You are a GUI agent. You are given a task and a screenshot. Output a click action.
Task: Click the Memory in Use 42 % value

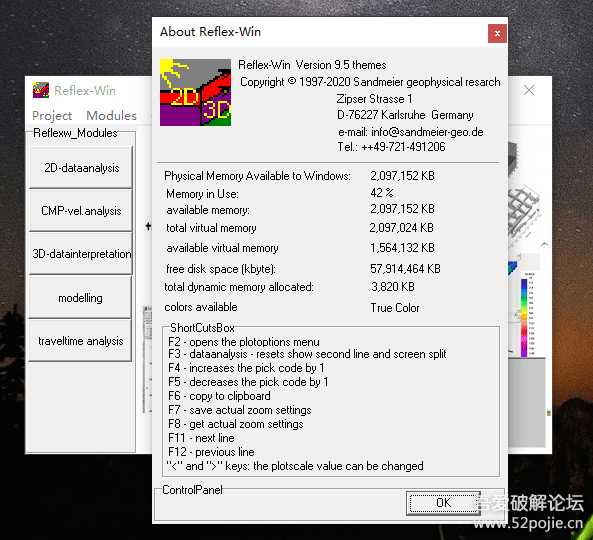pyautogui.click(x=382, y=193)
